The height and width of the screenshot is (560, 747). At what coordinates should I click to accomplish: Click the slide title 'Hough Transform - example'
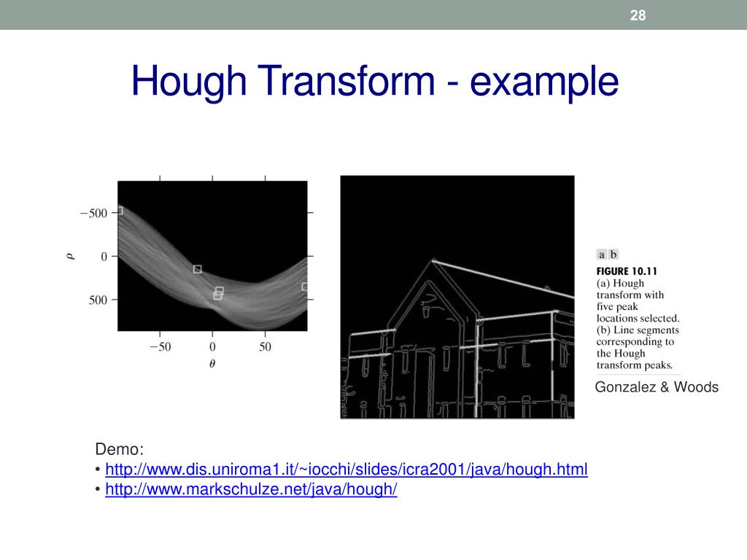click(375, 82)
